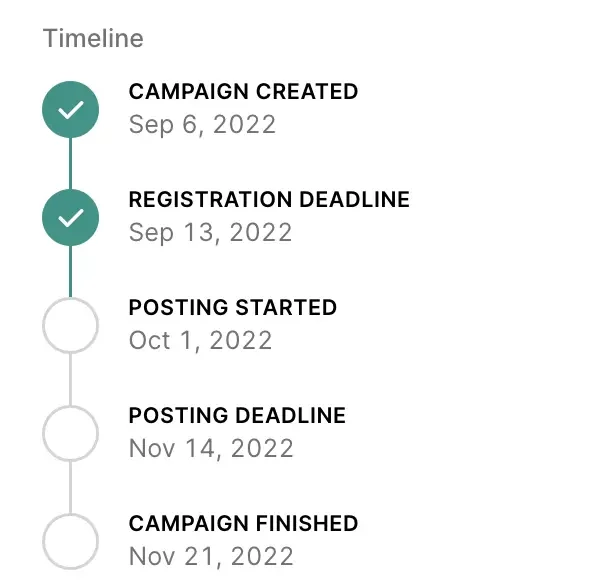This screenshot has height=587, width=598.
Task: Click the Sep 6, 2022 date
Action: coord(202,125)
